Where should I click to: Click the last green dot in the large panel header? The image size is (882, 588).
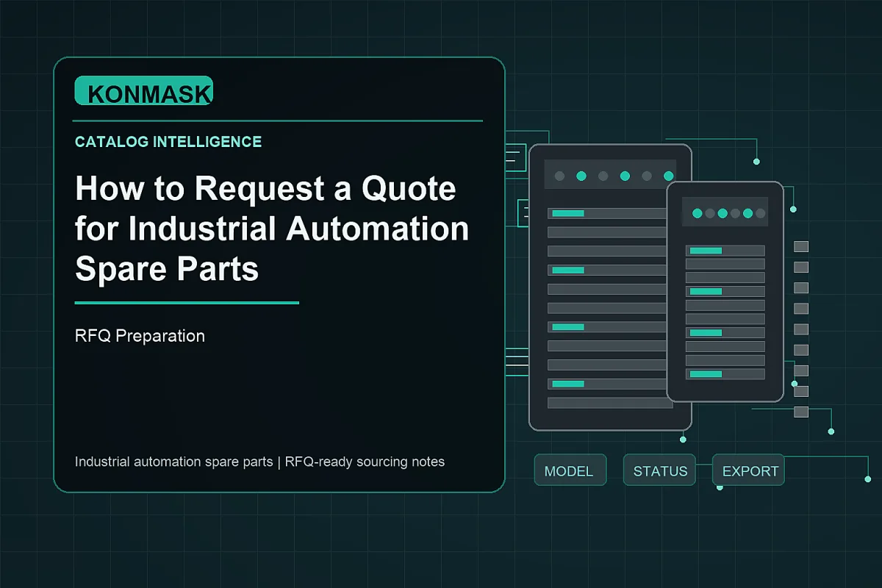point(668,176)
